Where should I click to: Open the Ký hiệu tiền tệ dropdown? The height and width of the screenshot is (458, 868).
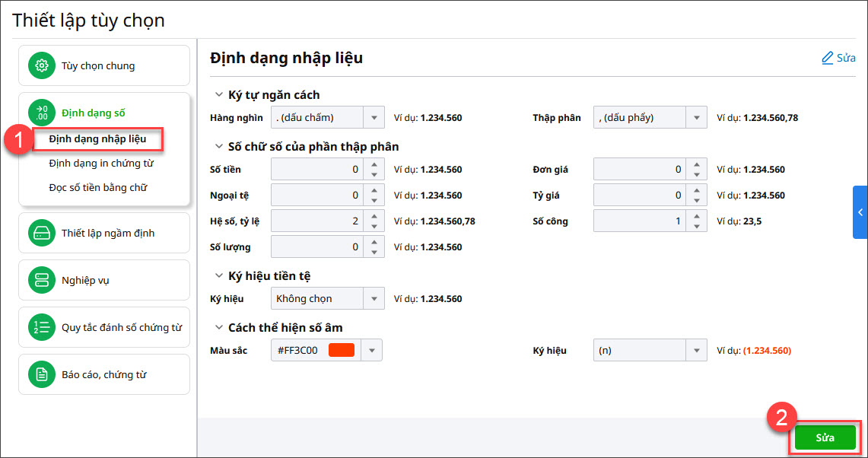pyautogui.click(x=374, y=299)
